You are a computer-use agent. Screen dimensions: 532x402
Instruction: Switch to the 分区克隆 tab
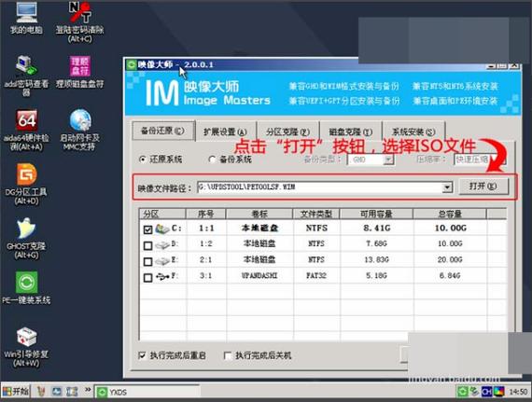(x=288, y=132)
